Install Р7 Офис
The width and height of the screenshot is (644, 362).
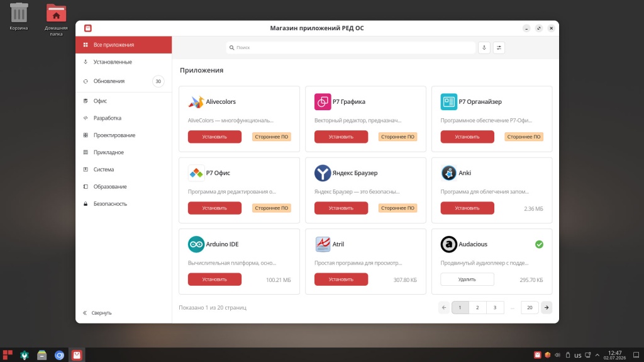214,208
